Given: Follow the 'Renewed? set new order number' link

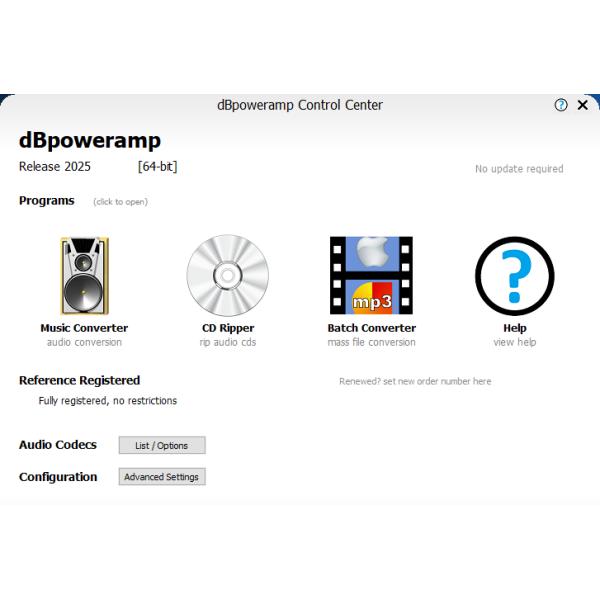Looking at the screenshot, I should tap(415, 381).
